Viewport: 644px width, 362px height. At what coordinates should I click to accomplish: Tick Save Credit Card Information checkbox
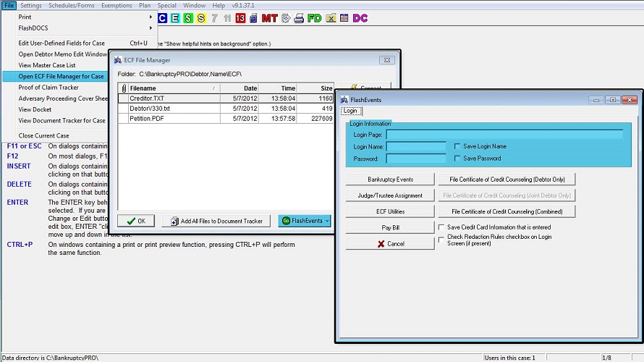[x=441, y=227]
